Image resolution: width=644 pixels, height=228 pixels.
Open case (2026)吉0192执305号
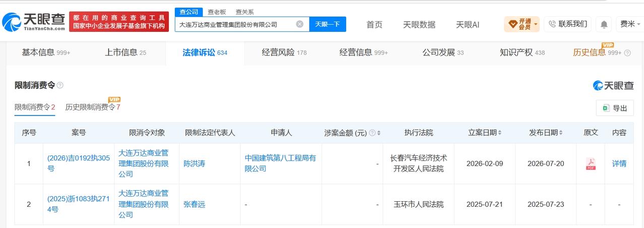(x=78, y=163)
